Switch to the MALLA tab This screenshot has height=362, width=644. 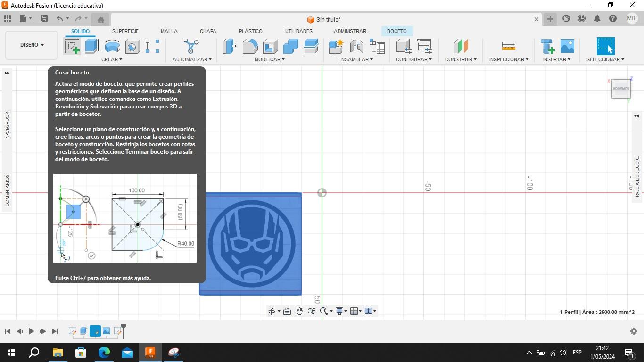pos(169,31)
